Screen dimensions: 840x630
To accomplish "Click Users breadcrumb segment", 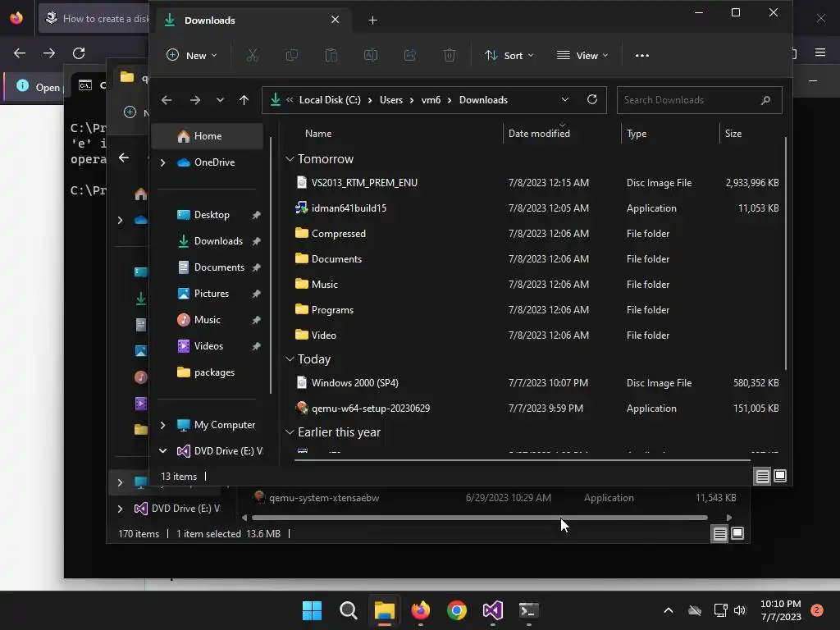I will click(x=391, y=100).
